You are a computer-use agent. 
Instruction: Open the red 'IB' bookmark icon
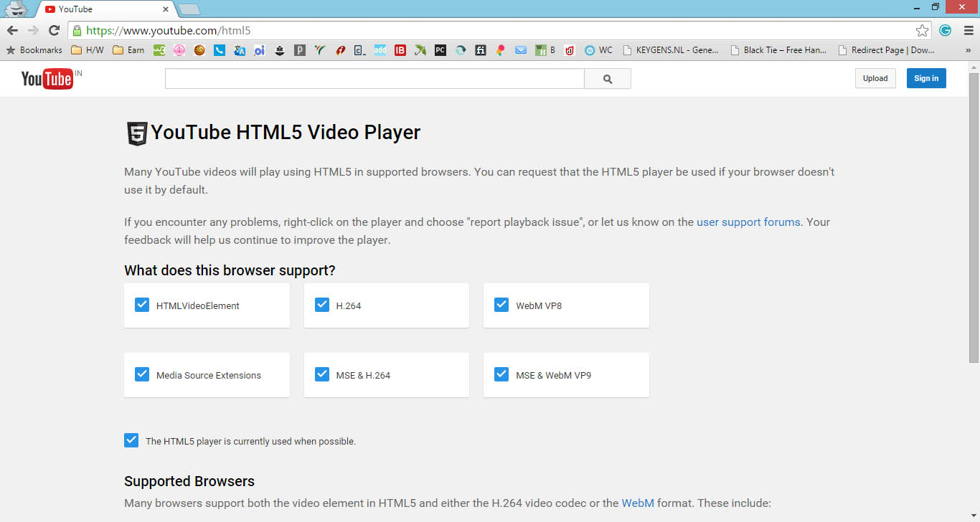[400, 50]
